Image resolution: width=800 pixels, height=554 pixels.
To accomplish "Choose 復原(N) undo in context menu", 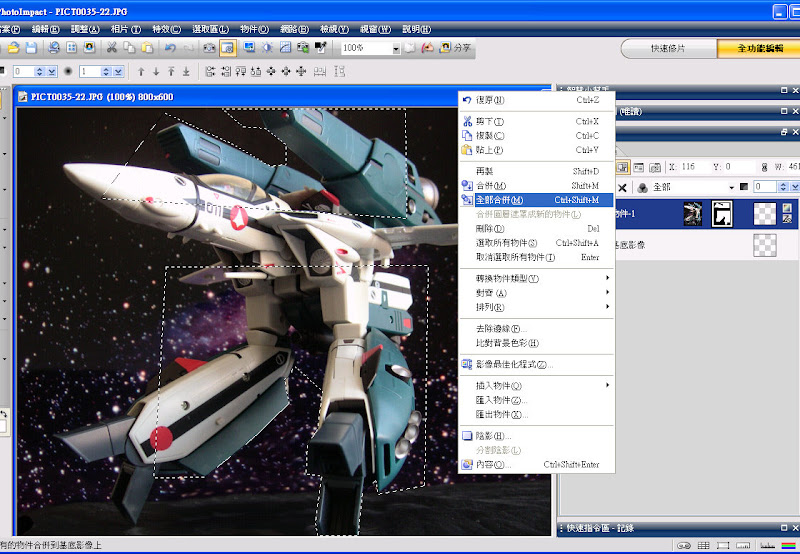I will click(536, 100).
